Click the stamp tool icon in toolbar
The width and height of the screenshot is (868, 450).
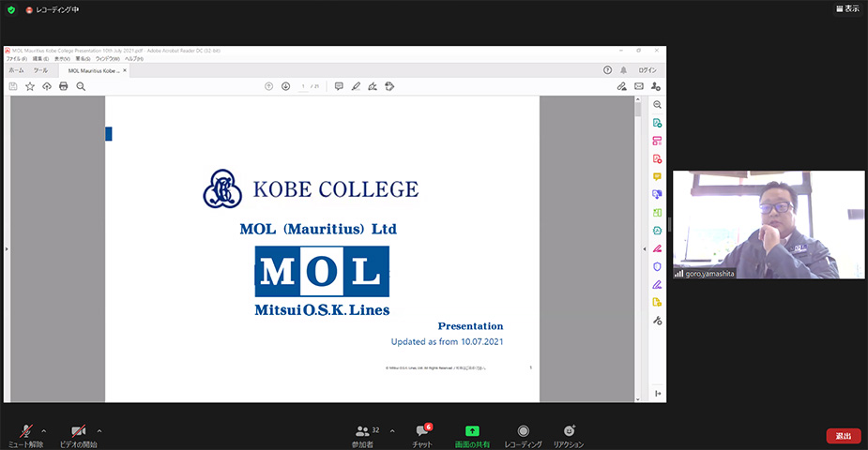coord(389,86)
